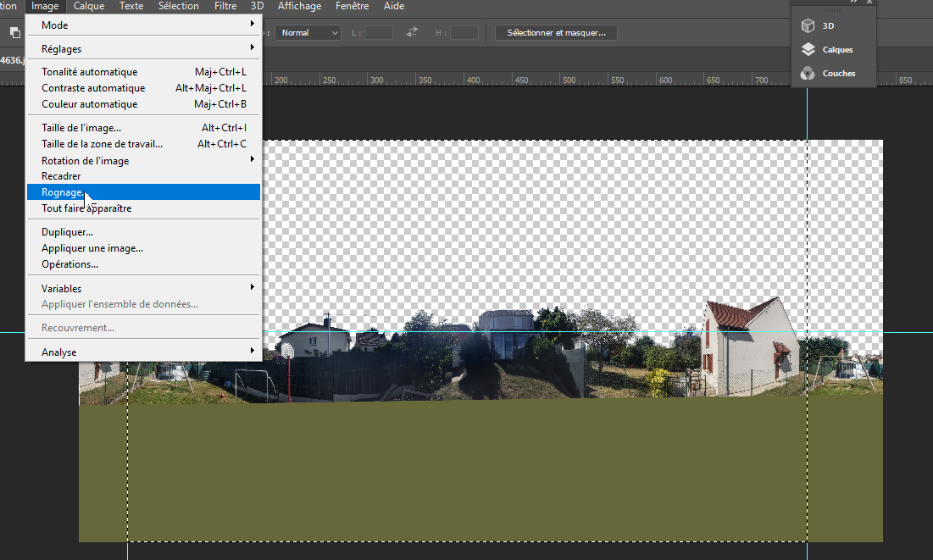Open the Calque menu in menu bar

coord(89,6)
